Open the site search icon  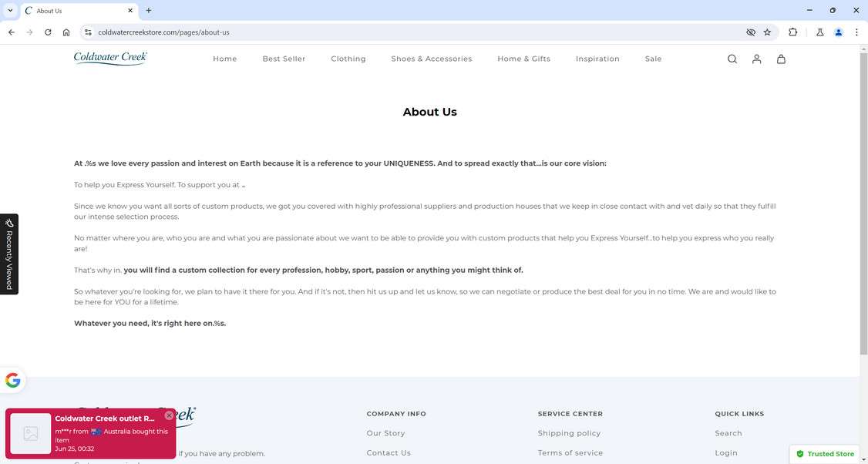pos(732,59)
